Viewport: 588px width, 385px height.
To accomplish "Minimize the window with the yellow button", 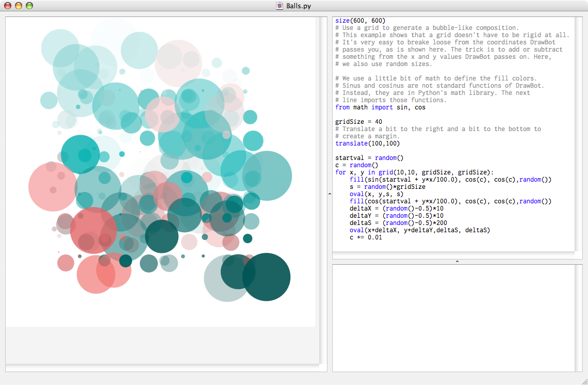I will pos(19,6).
